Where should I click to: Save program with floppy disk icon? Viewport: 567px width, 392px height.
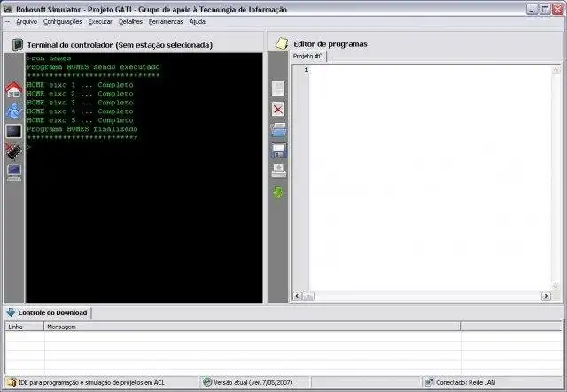(278, 150)
